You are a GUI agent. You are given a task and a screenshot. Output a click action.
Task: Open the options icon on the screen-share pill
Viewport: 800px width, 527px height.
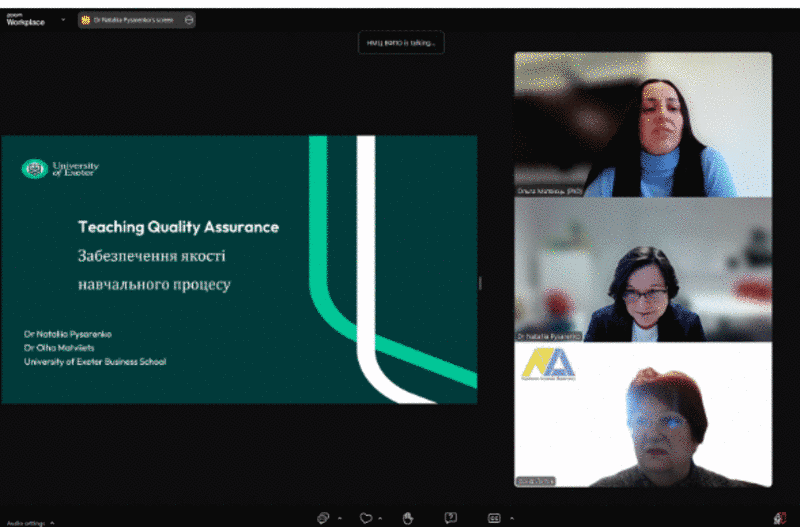(189, 20)
